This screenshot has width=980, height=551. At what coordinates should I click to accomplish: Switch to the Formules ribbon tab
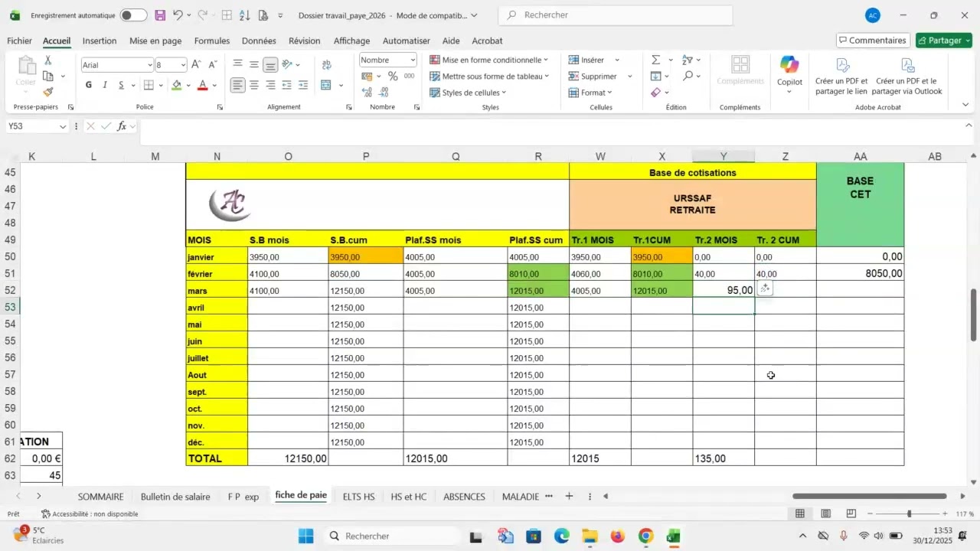pyautogui.click(x=212, y=41)
